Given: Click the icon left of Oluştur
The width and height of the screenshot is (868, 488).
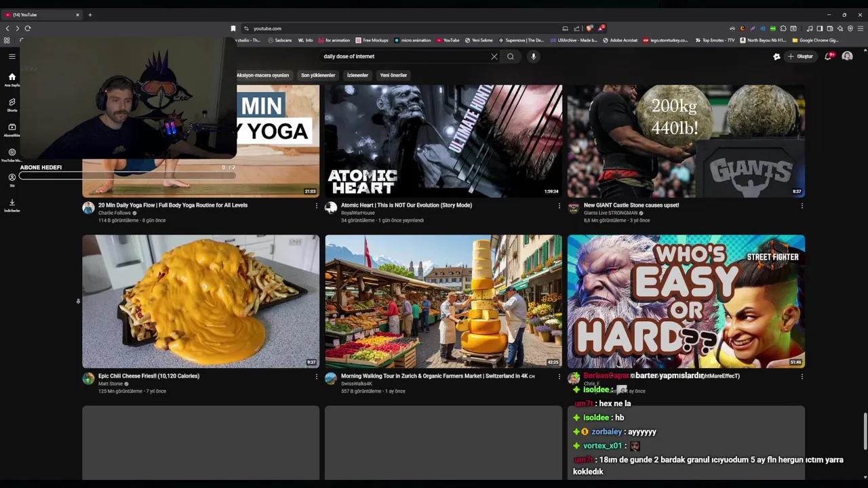Looking at the screenshot, I should click(x=776, y=56).
